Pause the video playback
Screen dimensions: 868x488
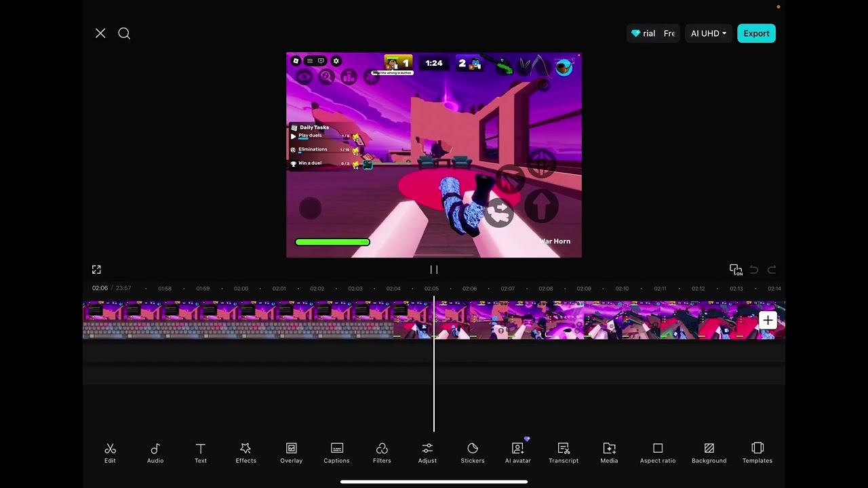pos(434,270)
